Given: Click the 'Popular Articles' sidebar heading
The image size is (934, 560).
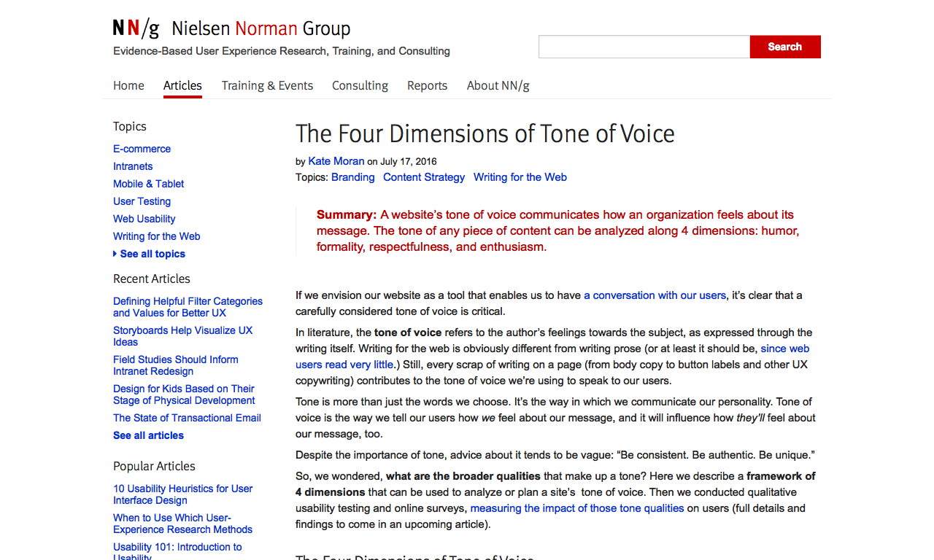Looking at the screenshot, I should pyautogui.click(x=154, y=466).
